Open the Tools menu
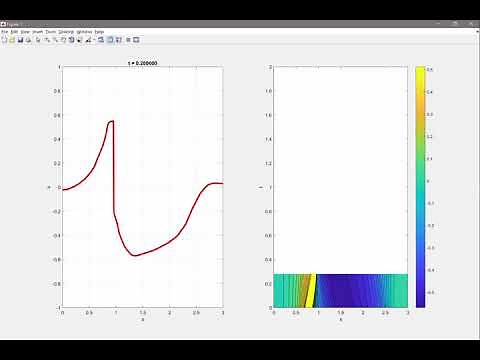Image resolution: width=480 pixels, height=360 pixels. (51, 32)
